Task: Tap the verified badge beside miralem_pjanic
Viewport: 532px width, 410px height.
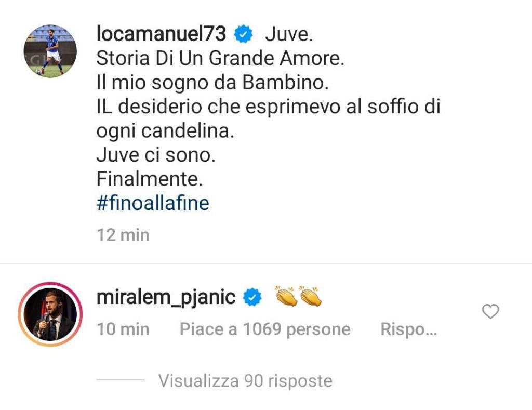Action: coord(252,297)
